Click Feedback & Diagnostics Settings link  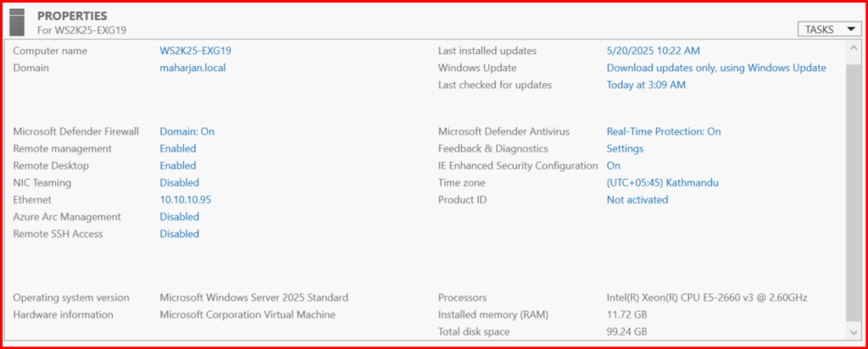[x=625, y=148]
